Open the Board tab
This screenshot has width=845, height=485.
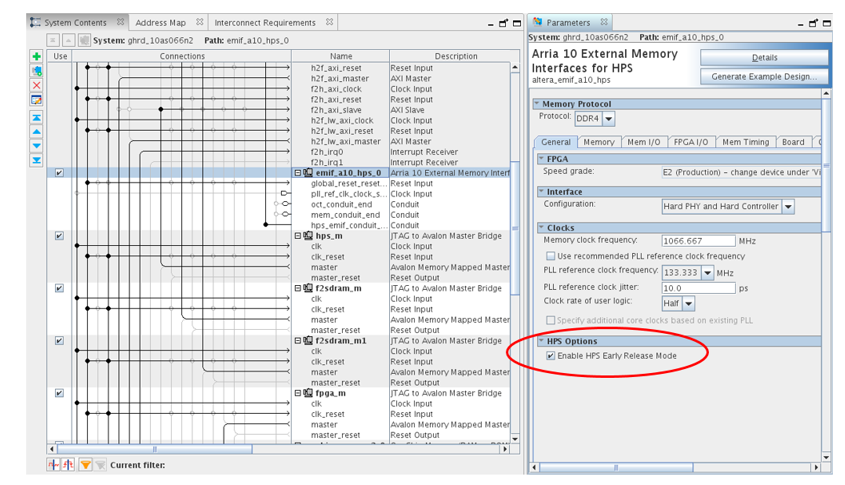(793, 142)
